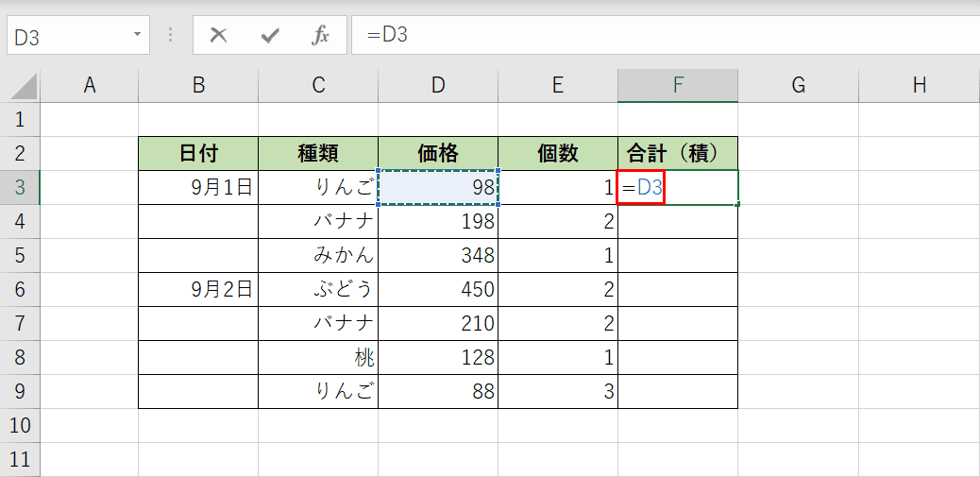
Task: Click price cell containing 348
Action: pos(438,255)
